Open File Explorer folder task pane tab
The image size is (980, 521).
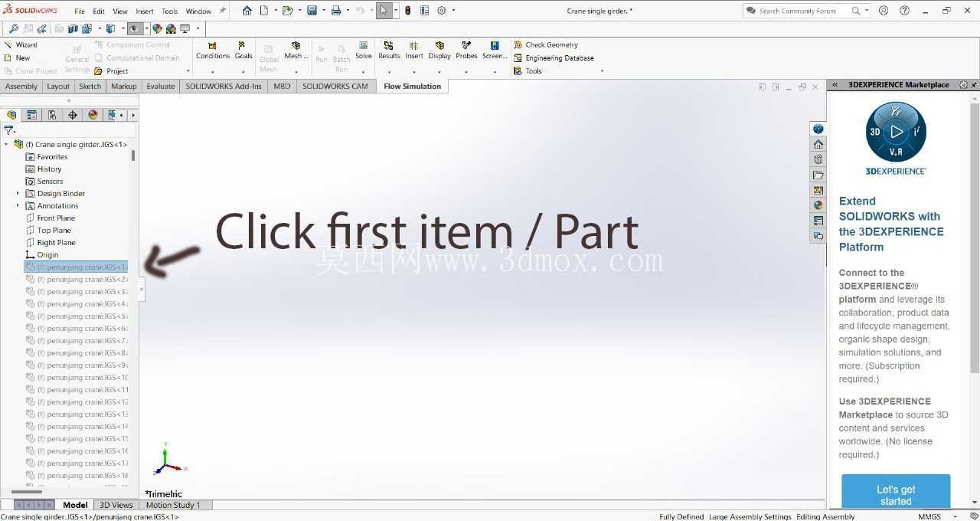pos(818,175)
